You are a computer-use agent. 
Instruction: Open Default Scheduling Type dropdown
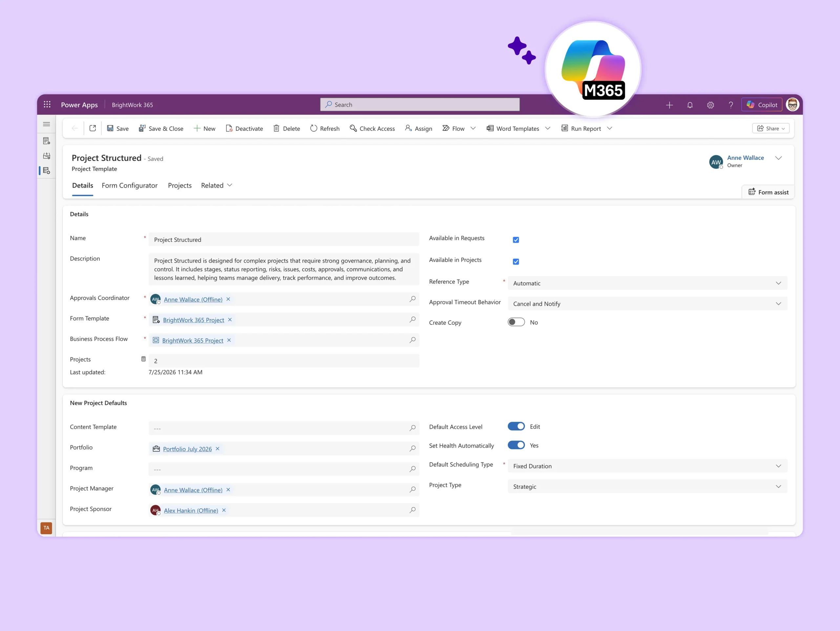coord(647,466)
